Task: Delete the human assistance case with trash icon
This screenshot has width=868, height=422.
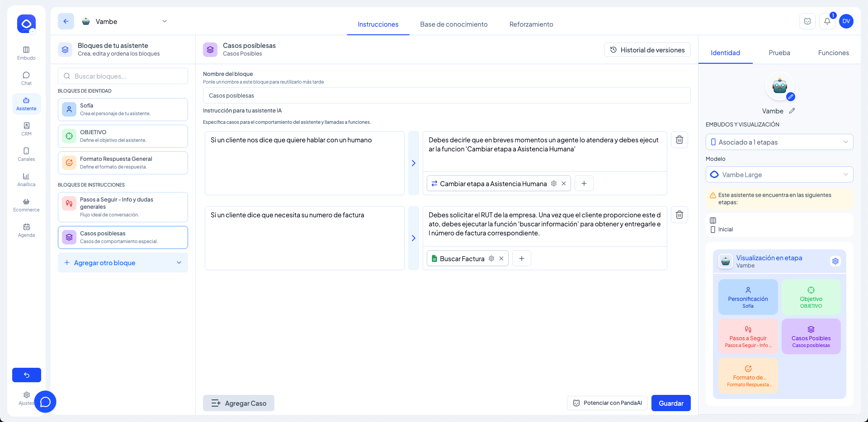Action: click(679, 140)
